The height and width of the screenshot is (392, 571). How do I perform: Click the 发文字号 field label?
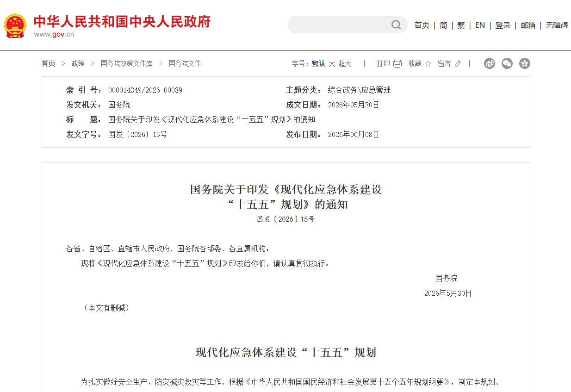[x=84, y=135]
